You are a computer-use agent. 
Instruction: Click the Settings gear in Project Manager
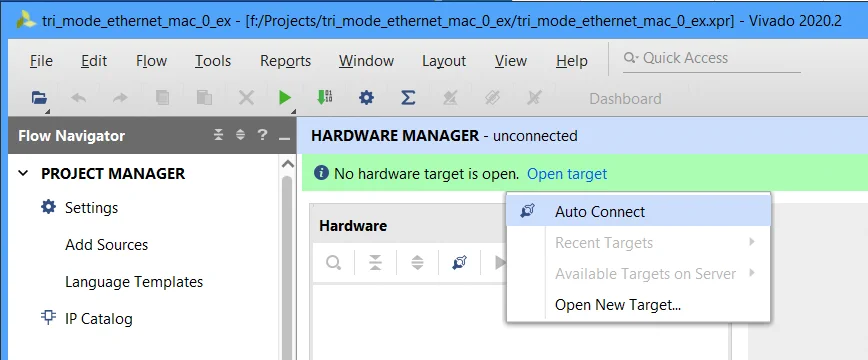[x=49, y=207]
